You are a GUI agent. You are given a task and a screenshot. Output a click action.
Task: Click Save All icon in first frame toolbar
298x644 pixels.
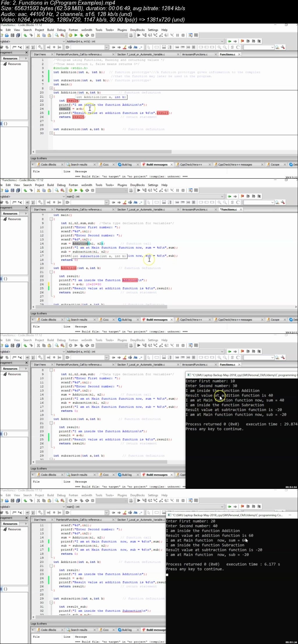pos(18,35)
